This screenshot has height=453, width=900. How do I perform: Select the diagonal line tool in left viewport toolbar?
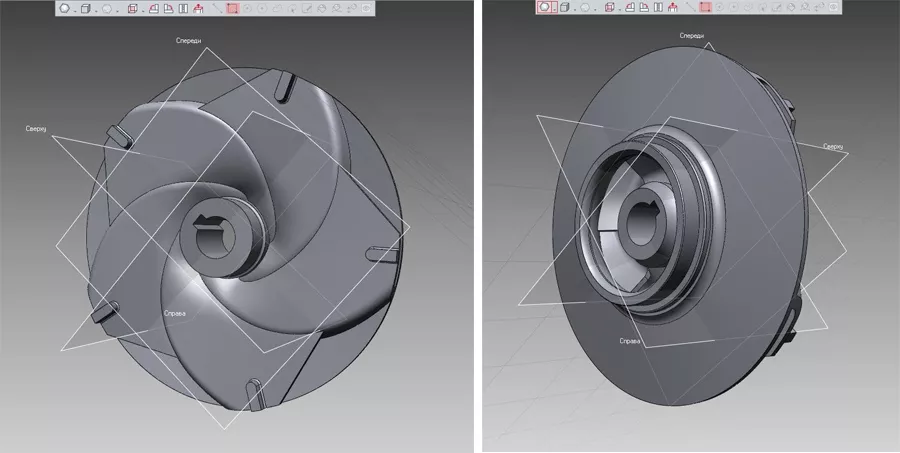point(217,8)
